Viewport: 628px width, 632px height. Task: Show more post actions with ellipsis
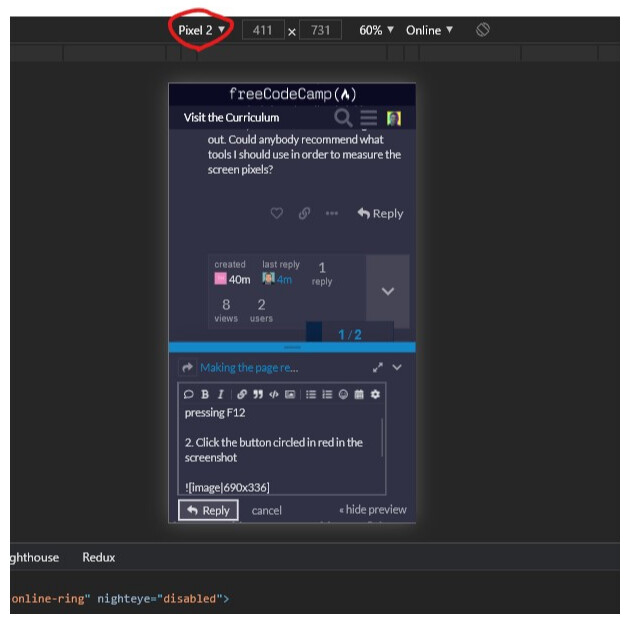(x=332, y=213)
